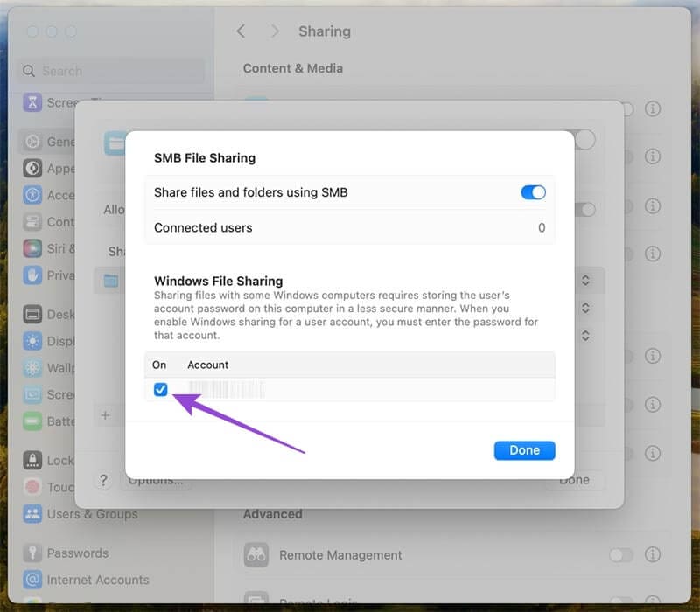Open the first permissions dropdown chevron
700x612 pixels.
(x=584, y=280)
